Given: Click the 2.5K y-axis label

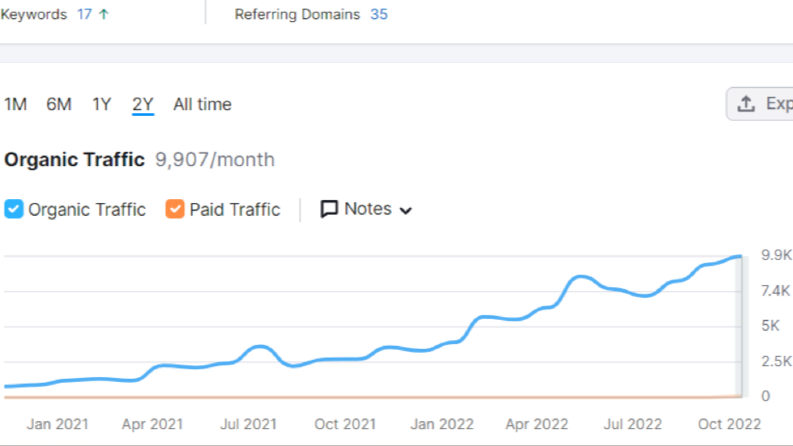Looking at the screenshot, I should click(x=776, y=361).
